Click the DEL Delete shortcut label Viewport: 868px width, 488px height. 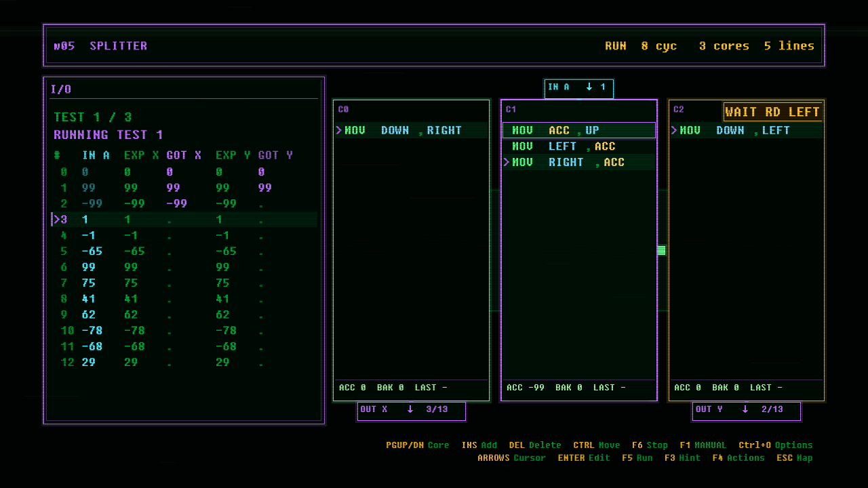pyautogui.click(x=535, y=445)
